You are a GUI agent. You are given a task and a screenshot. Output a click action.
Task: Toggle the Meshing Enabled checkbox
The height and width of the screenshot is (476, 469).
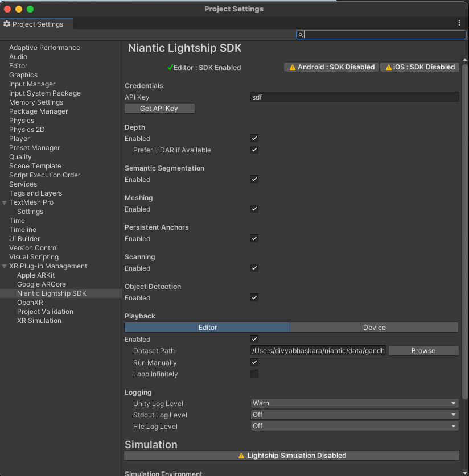[x=254, y=209]
